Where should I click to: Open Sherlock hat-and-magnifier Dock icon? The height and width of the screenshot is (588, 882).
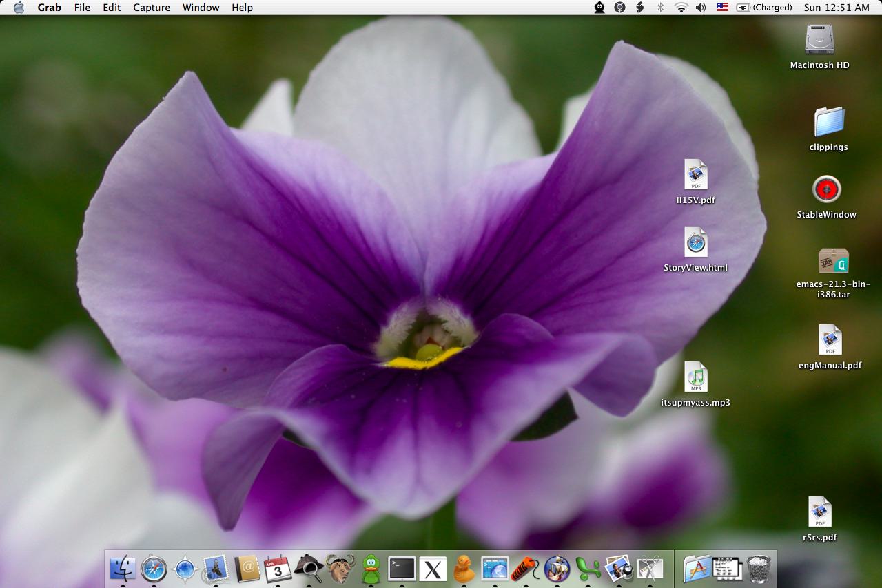tap(309, 569)
